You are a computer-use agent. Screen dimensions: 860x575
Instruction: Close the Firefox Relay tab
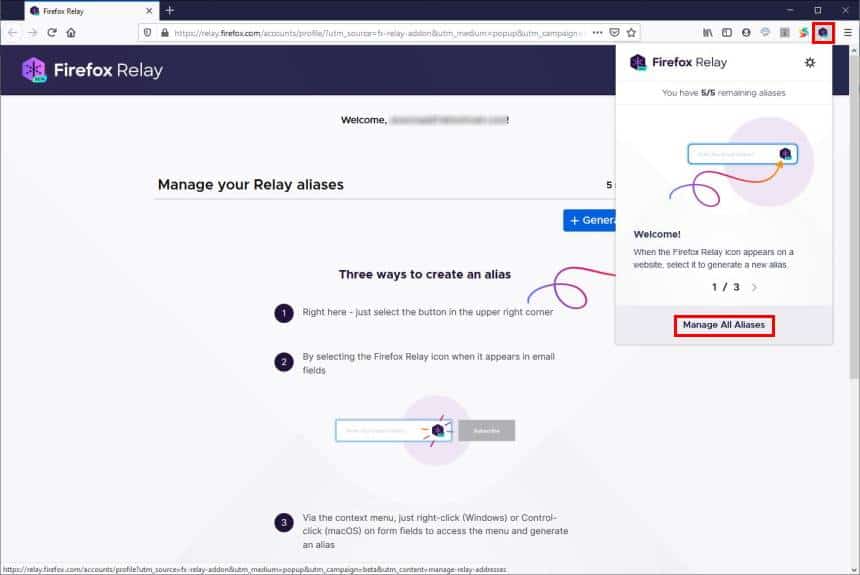click(x=149, y=11)
